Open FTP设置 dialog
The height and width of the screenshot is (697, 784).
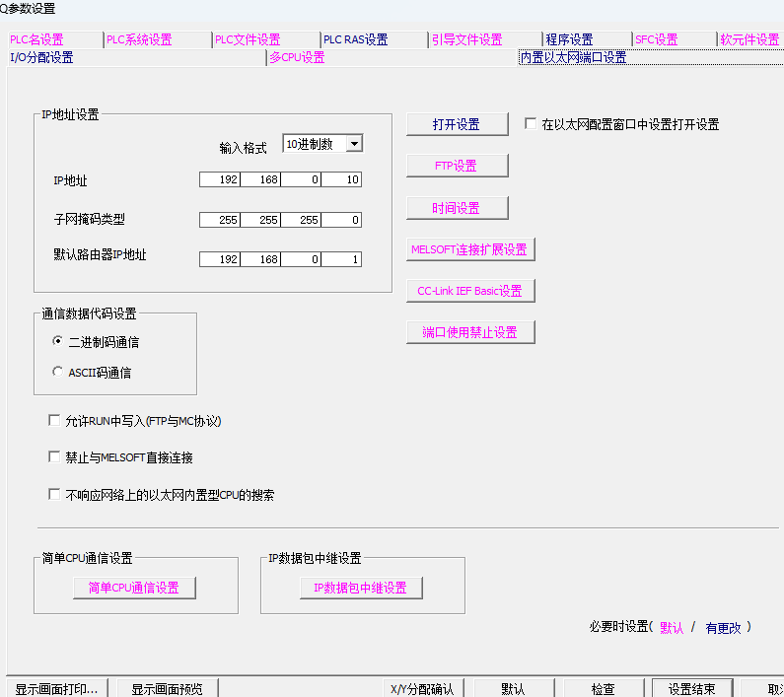pyautogui.click(x=457, y=166)
